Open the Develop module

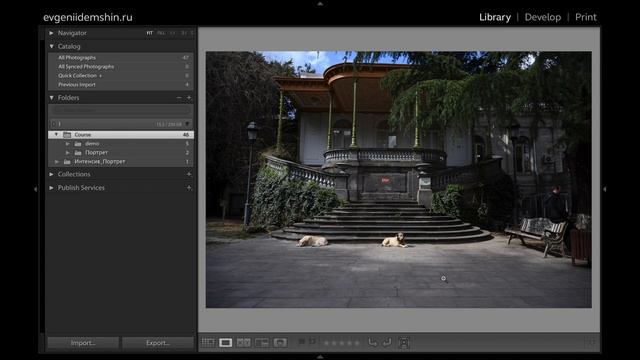[543, 17]
